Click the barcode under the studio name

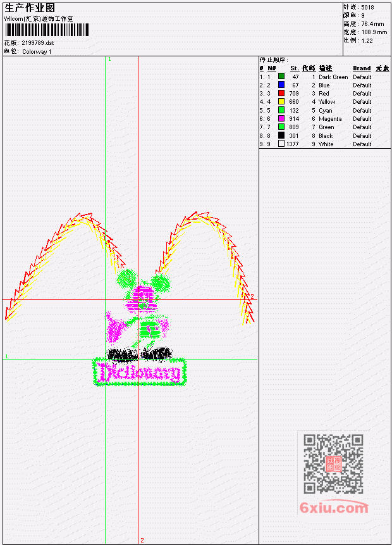pyautogui.click(x=47, y=30)
